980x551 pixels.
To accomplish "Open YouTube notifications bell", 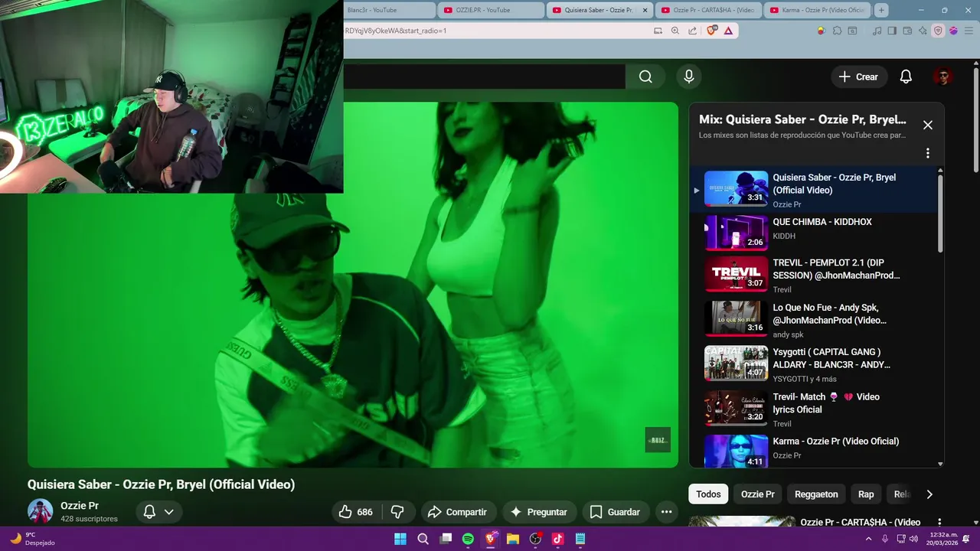I will pos(906,77).
